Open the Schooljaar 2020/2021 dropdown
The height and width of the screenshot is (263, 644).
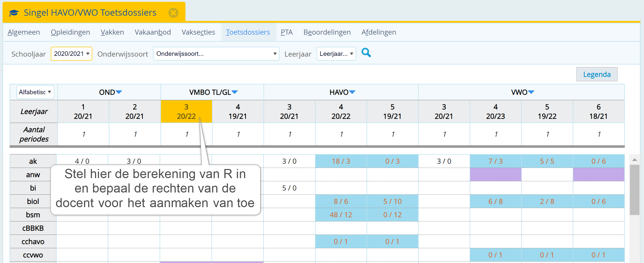[71, 54]
